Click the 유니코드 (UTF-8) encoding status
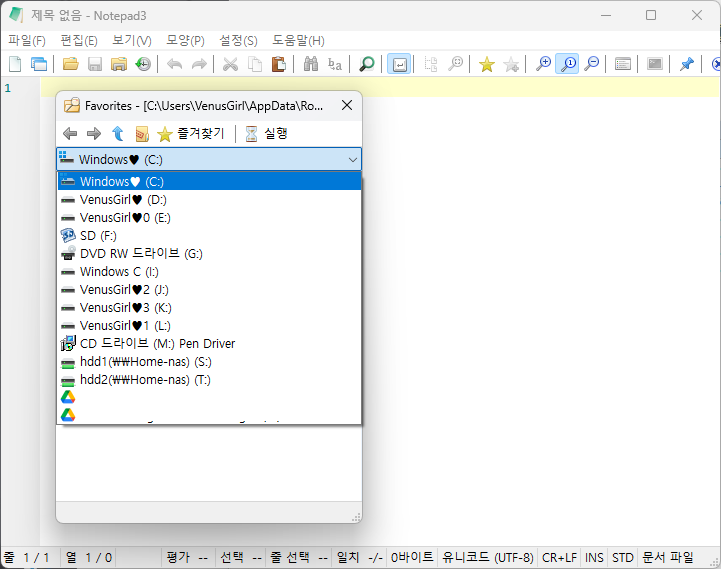 [x=487, y=558]
